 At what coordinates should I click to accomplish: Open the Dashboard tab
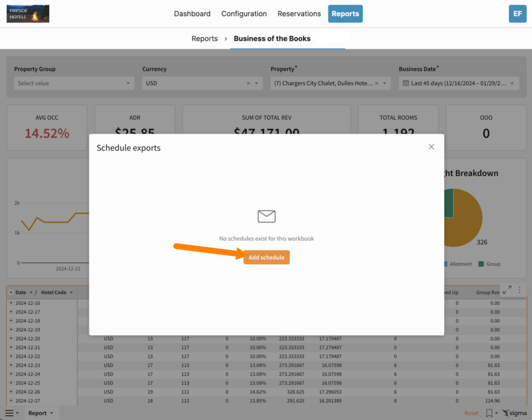tap(192, 14)
